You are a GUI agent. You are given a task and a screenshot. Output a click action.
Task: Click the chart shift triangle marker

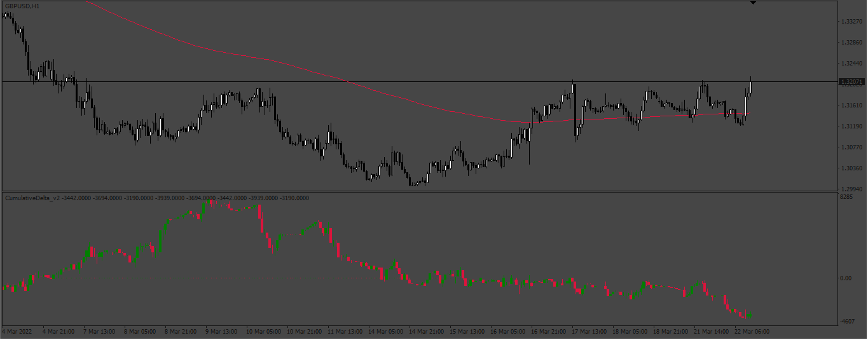(x=754, y=3)
